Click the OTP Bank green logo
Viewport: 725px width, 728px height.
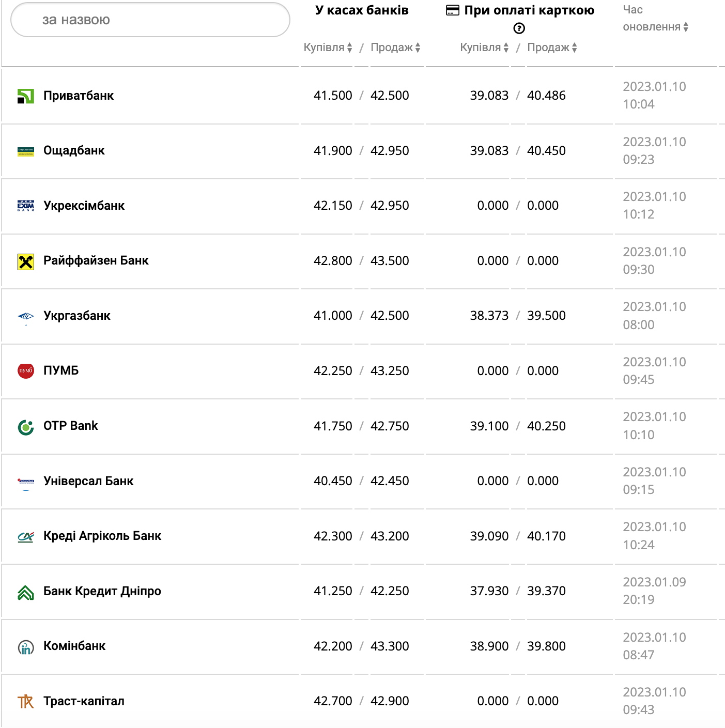[25, 427]
